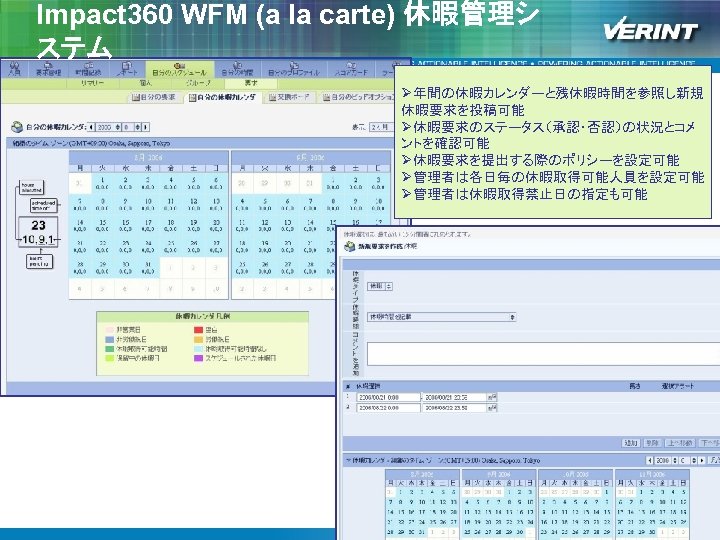Open the 交換ボード page tab

click(289, 97)
